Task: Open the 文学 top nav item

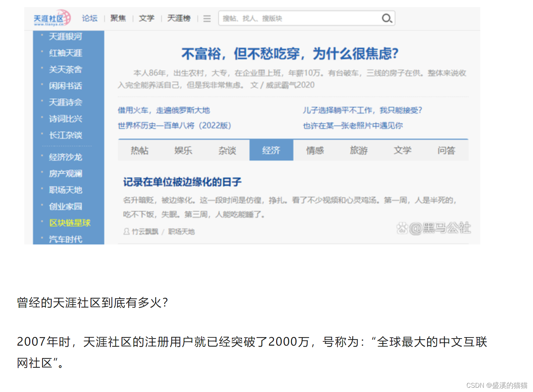Action: coord(146,18)
